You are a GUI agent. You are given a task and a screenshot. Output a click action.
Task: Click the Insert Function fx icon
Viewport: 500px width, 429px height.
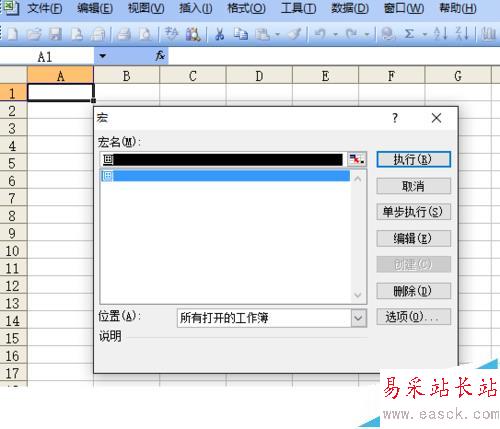[x=160, y=55]
